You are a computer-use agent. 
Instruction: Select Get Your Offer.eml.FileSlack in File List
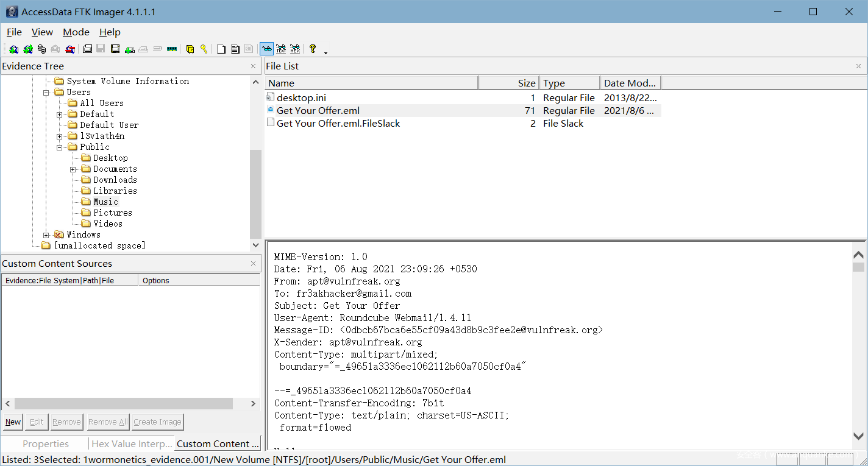(338, 124)
